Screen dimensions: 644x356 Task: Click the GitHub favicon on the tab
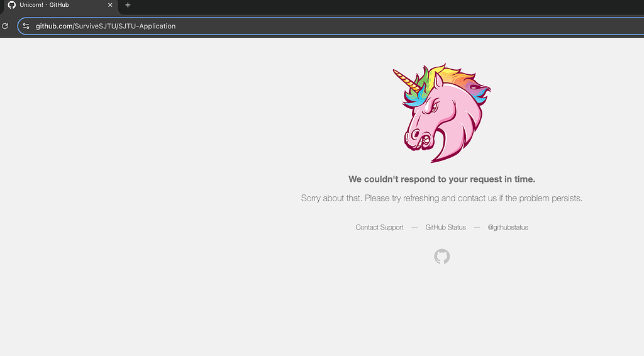point(11,5)
